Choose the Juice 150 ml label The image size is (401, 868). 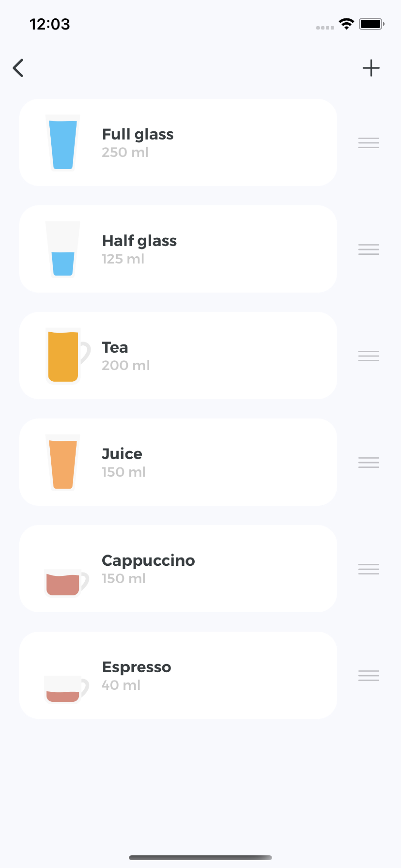[123, 462]
